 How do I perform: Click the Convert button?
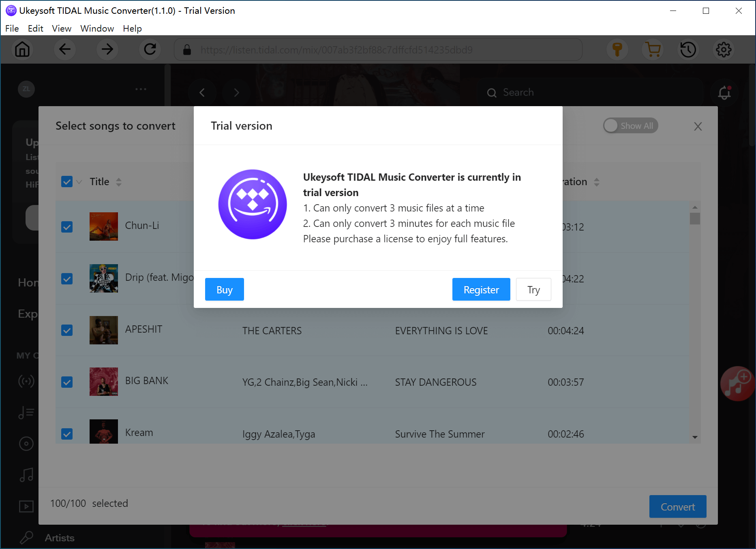[678, 506]
